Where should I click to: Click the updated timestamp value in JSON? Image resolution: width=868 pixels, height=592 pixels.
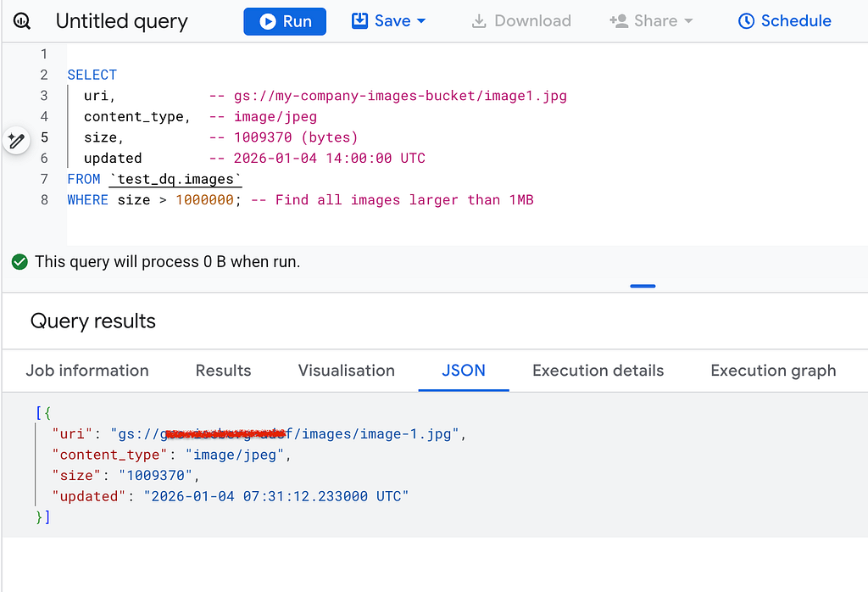tap(276, 496)
